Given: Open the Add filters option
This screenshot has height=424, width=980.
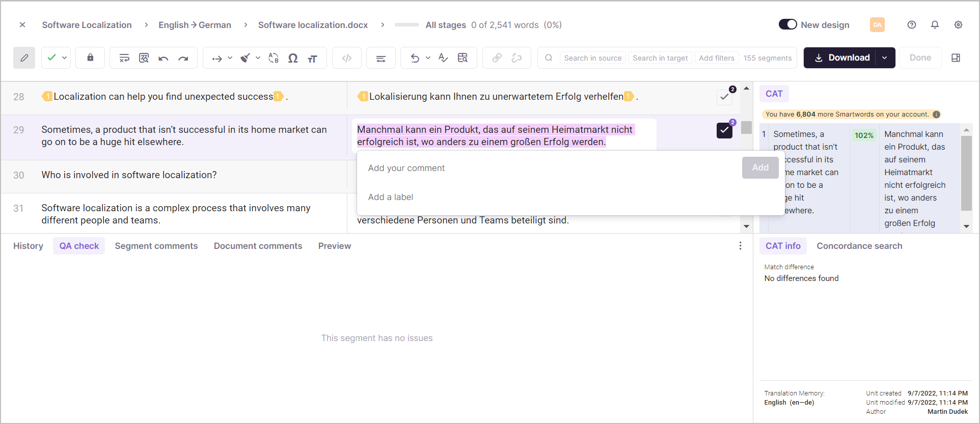Looking at the screenshot, I should (x=717, y=58).
